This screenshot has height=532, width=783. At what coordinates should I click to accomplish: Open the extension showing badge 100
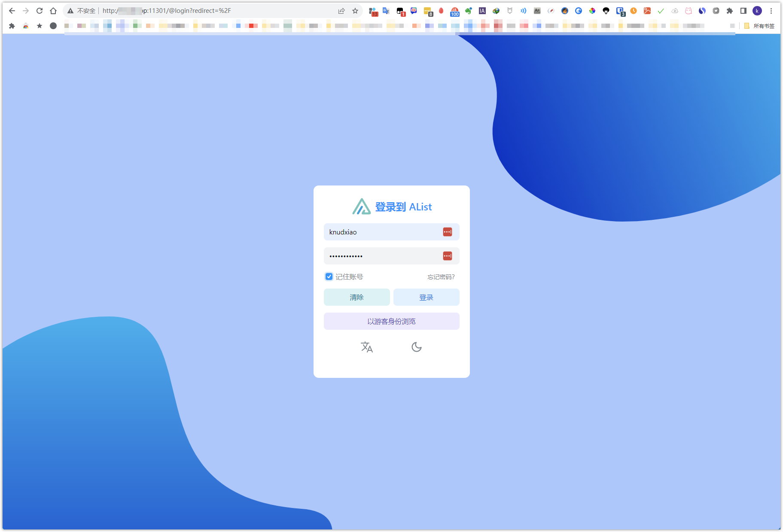point(455,11)
